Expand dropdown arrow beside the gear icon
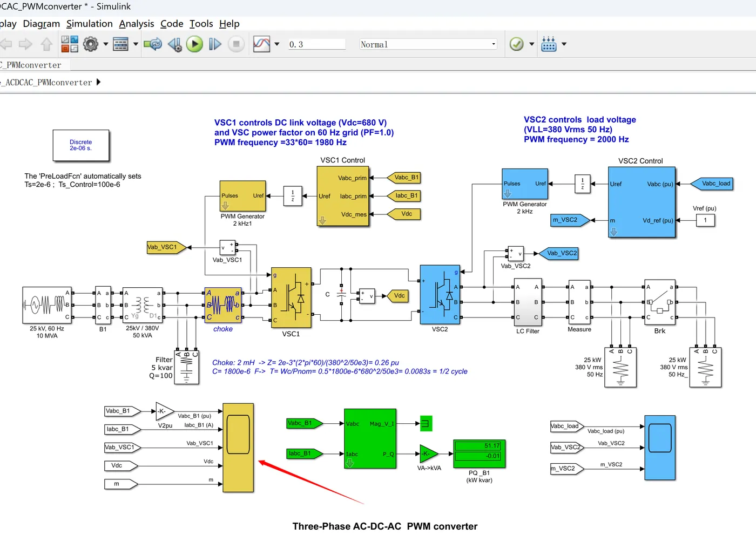Viewport: 756px width, 555px height. coord(106,44)
